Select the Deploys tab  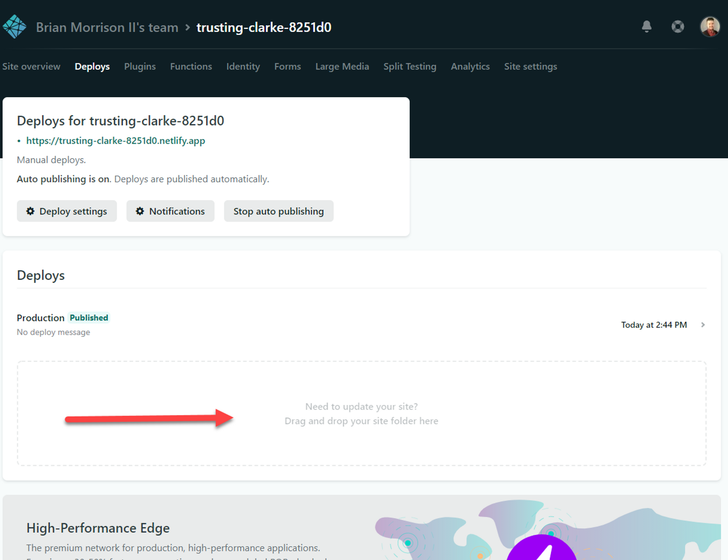pos(92,67)
